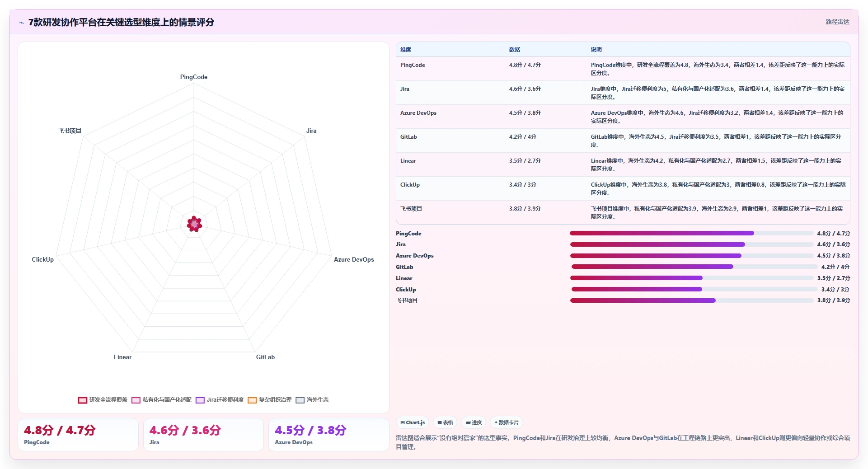Click the 飞书项目 progress bar
The height and width of the screenshot is (469, 868).
(x=691, y=300)
